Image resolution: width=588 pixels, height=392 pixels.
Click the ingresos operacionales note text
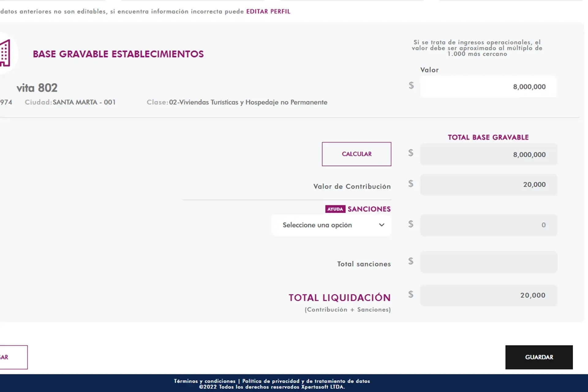[477, 48]
